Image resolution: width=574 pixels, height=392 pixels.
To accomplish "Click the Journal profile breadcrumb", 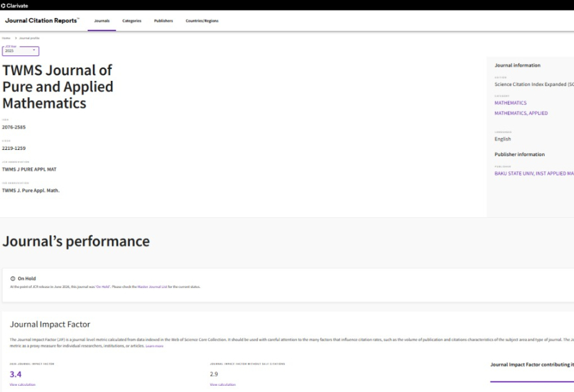I will 29,38.
